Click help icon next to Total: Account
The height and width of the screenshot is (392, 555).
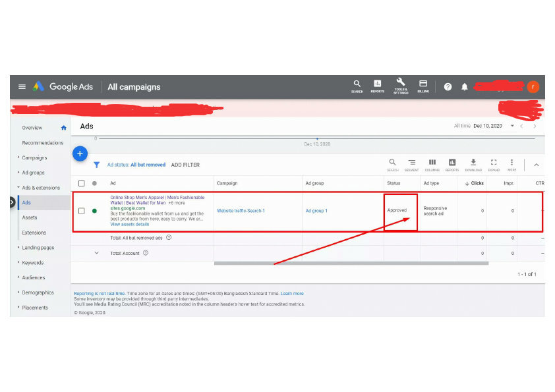(146, 253)
